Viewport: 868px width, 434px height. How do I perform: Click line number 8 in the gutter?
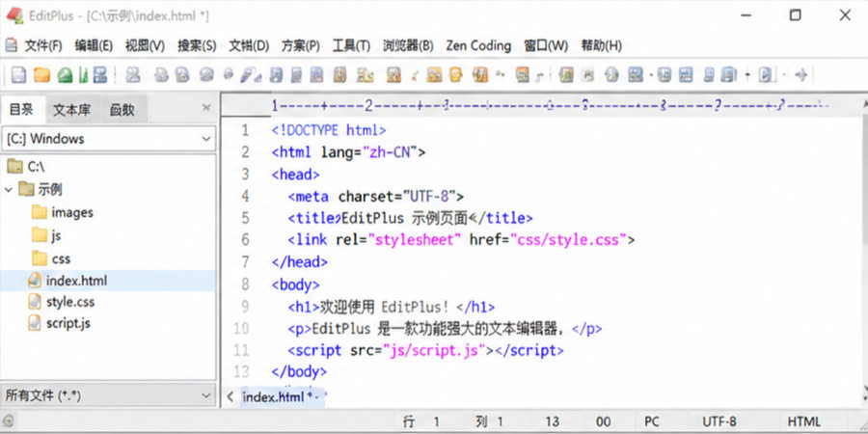click(x=245, y=285)
